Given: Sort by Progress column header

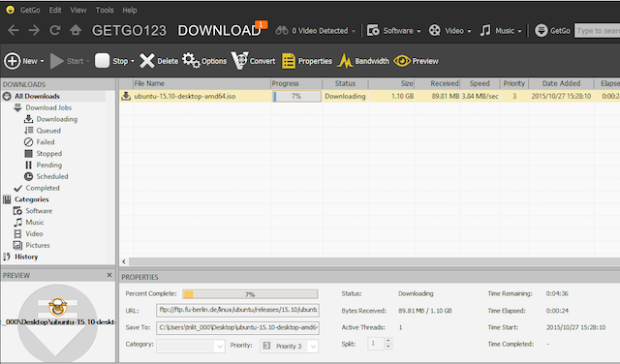Looking at the screenshot, I should (296, 83).
